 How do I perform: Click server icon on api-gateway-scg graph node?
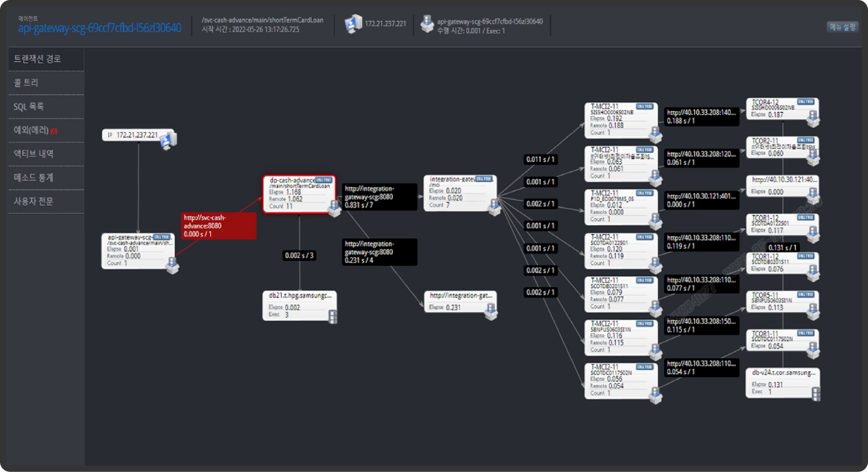172,265
